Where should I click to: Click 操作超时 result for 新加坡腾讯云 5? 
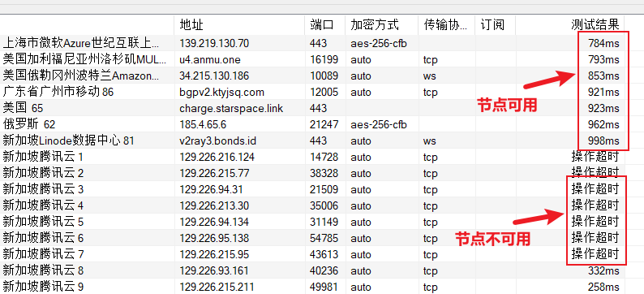coord(595,222)
